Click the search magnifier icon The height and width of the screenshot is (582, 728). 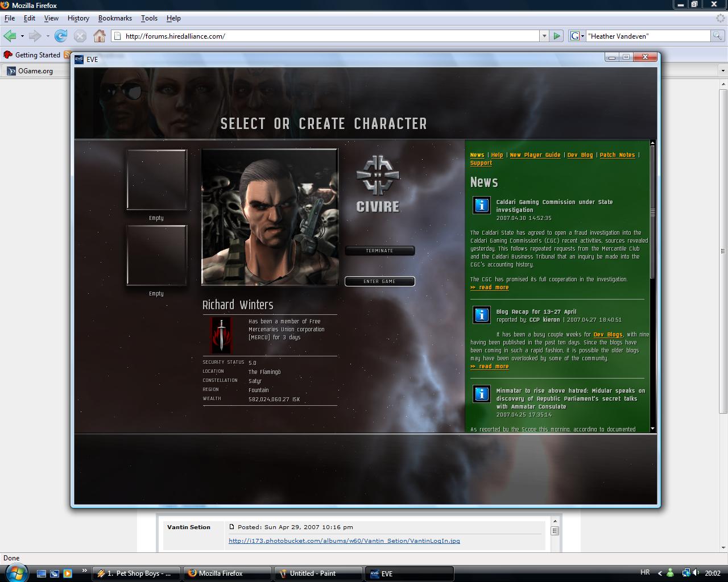(717, 36)
